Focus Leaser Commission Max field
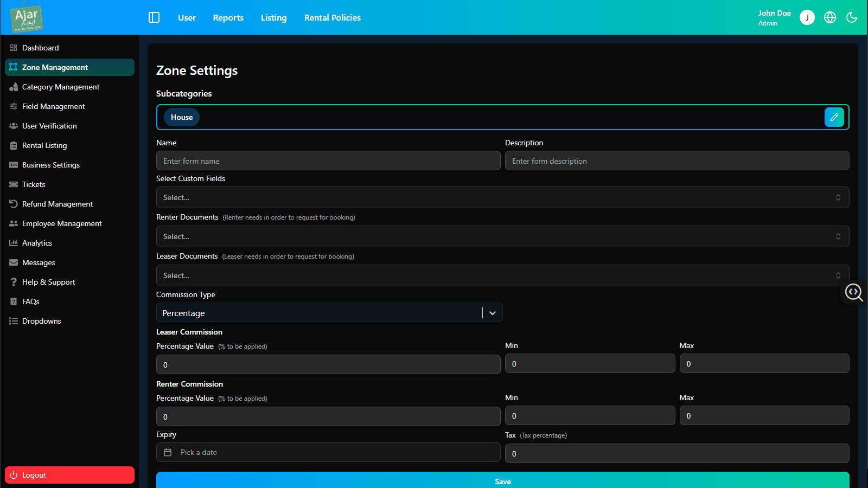Image resolution: width=868 pixels, height=488 pixels. [764, 363]
